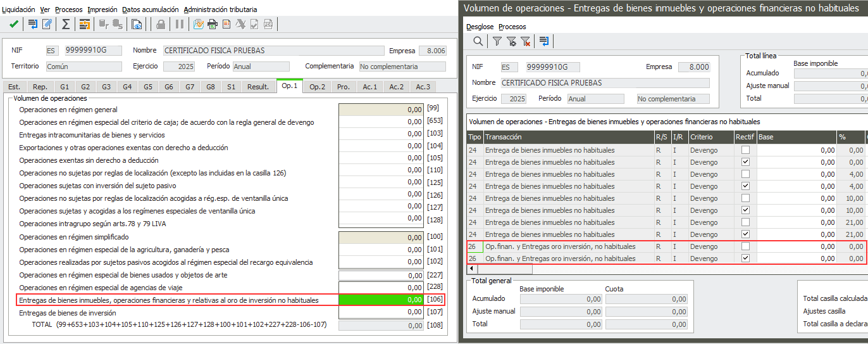
Task: Click the printer icon in toolbar
Action: pyautogui.click(x=213, y=24)
